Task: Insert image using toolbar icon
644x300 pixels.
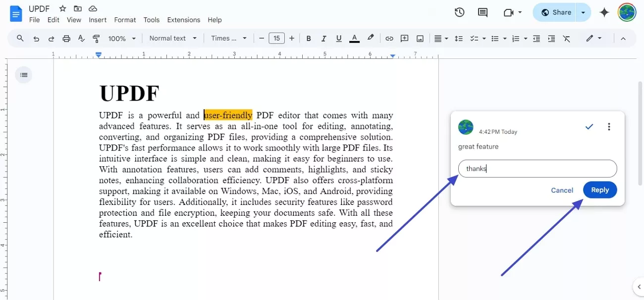Action: [x=420, y=38]
